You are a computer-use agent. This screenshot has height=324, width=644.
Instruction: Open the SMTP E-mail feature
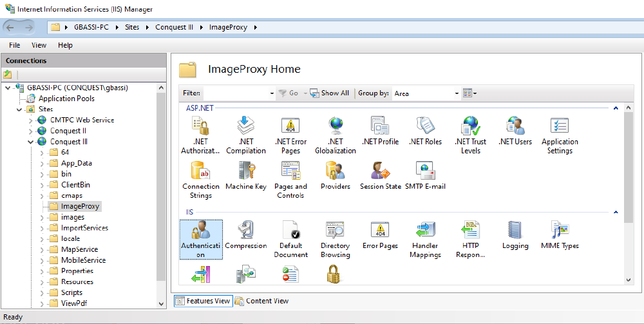[x=425, y=176]
